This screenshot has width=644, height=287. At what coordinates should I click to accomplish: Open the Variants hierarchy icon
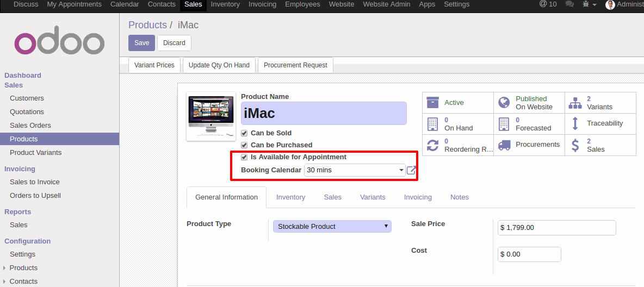coord(575,103)
